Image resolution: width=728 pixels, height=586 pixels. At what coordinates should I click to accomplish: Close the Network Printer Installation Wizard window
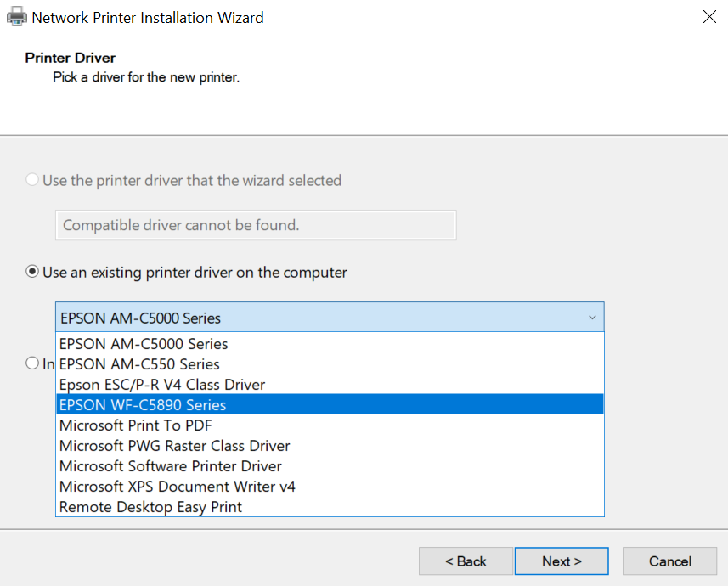pos(709,17)
